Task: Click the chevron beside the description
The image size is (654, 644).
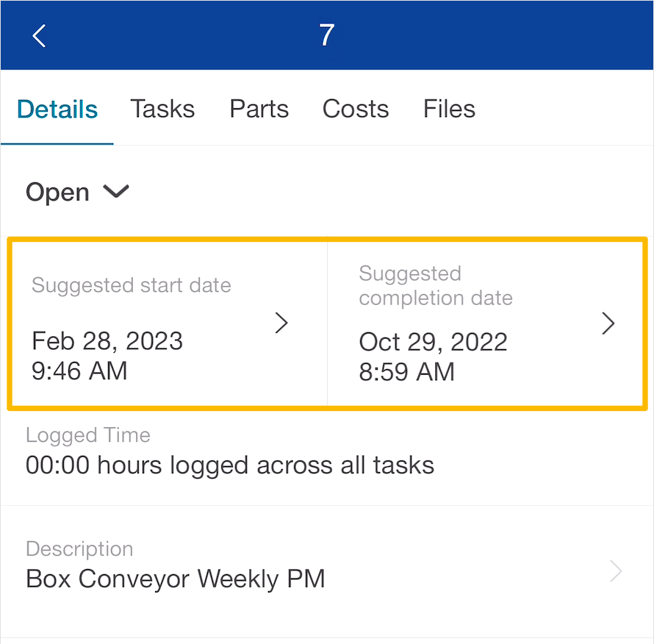Action: pyautogui.click(x=616, y=571)
